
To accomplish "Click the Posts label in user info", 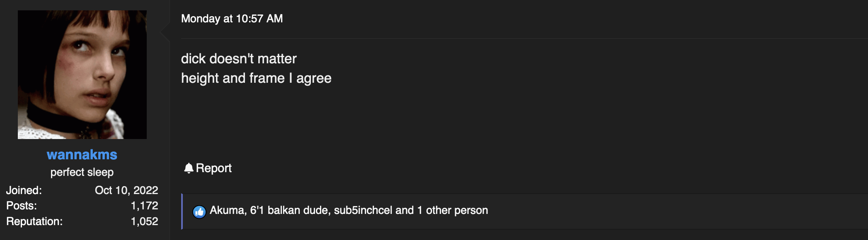I will click(22, 206).
